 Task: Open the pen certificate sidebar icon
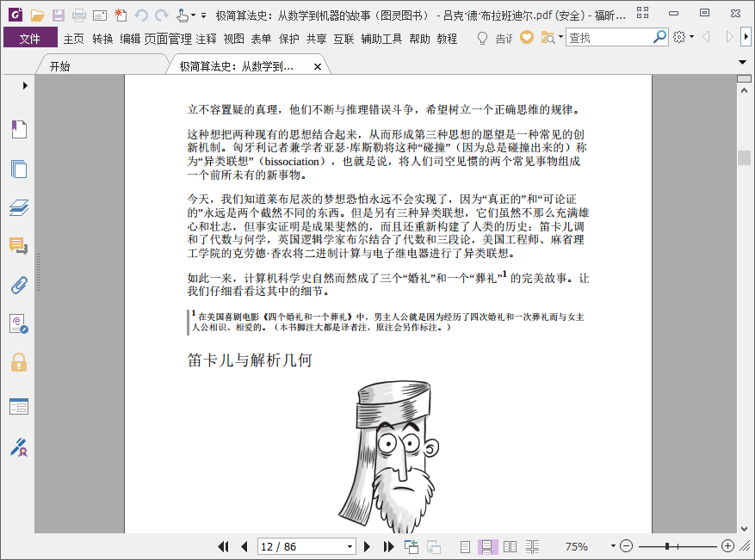19,447
